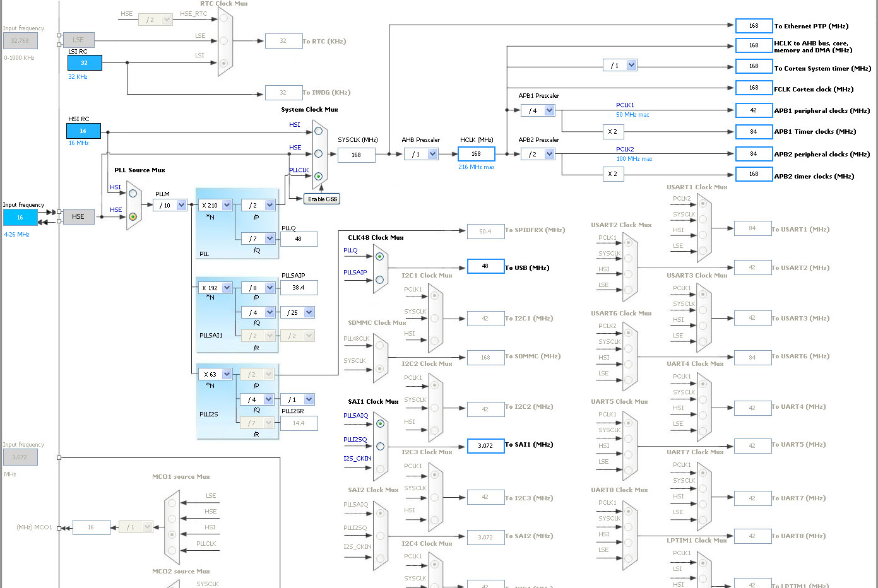Open the main PLL /2 P divider dropdown

tap(270, 205)
